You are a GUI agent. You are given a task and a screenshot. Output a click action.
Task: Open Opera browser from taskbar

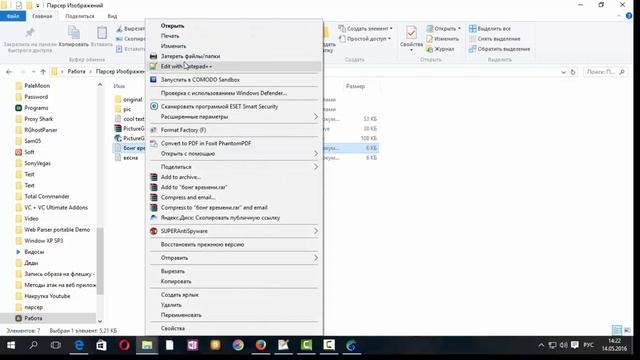pyautogui.click(x=124, y=345)
